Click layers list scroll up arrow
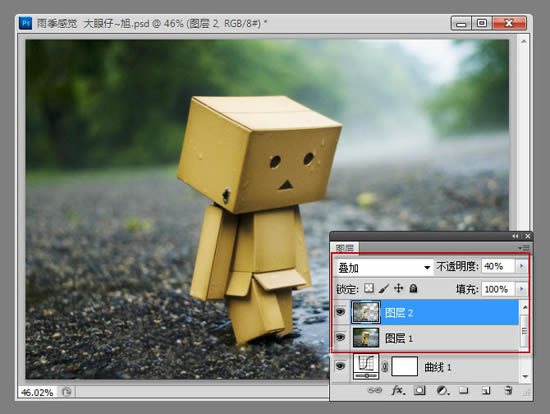 tap(525, 308)
